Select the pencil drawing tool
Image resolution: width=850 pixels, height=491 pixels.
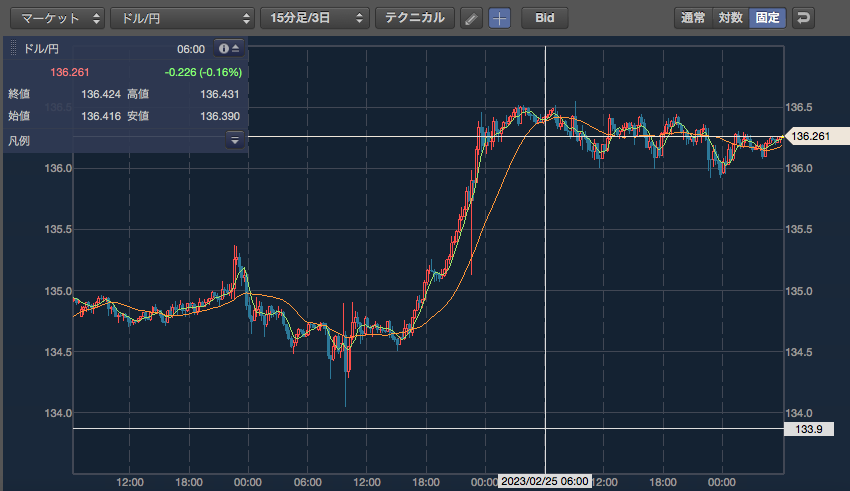pos(472,18)
